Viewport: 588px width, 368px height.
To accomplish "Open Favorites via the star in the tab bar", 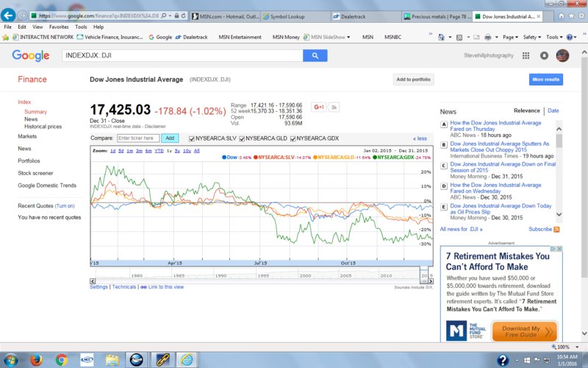I will 571,15.
